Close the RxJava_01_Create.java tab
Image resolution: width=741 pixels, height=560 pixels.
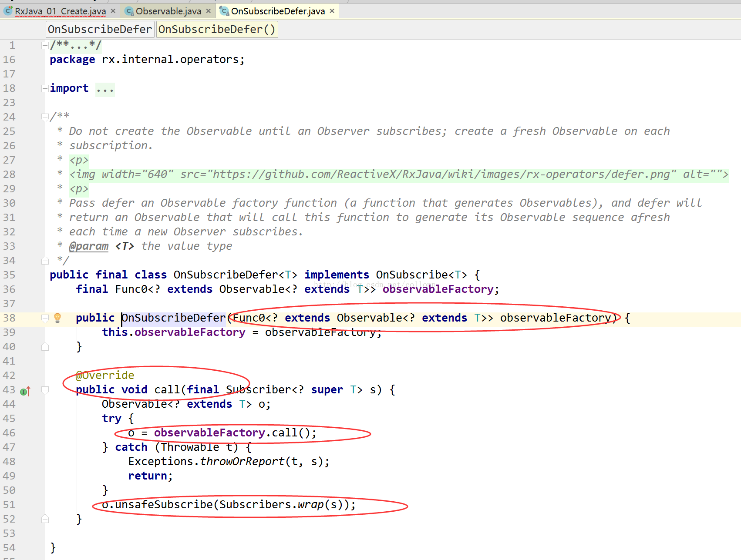113,11
